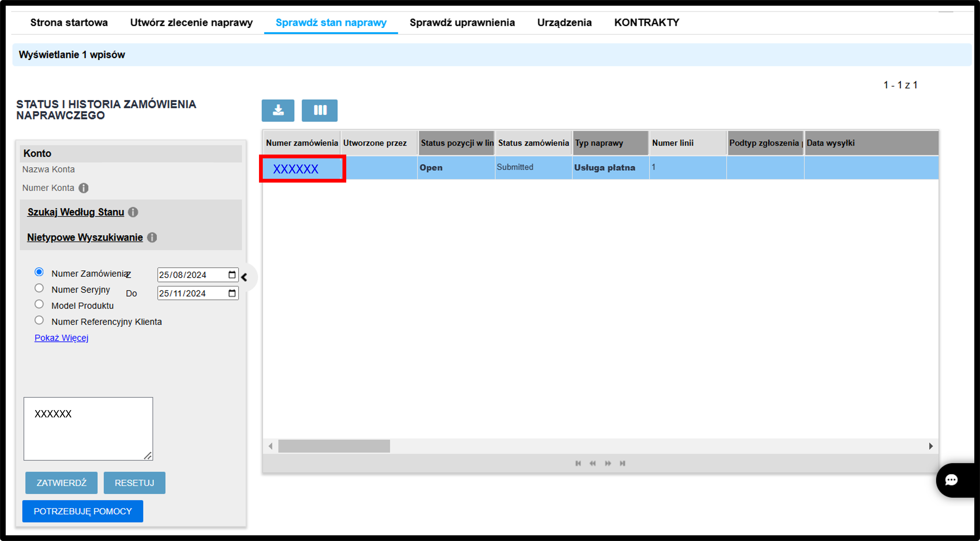This screenshot has height=541, width=980.
Task: Go to last page pagination icon
Action: (622, 463)
